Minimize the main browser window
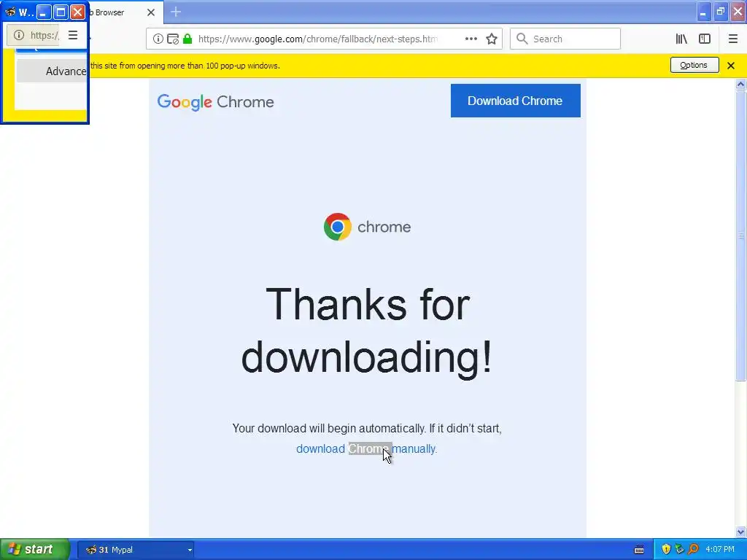 pos(704,12)
